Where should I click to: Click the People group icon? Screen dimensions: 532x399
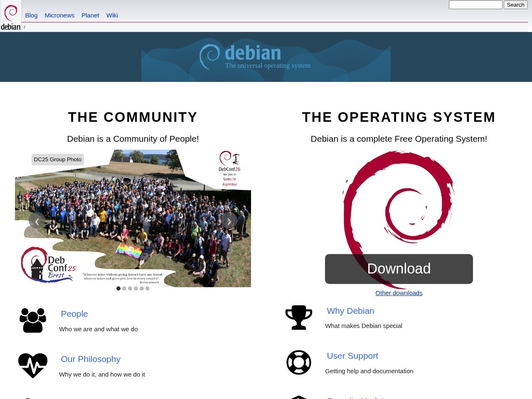tap(33, 320)
